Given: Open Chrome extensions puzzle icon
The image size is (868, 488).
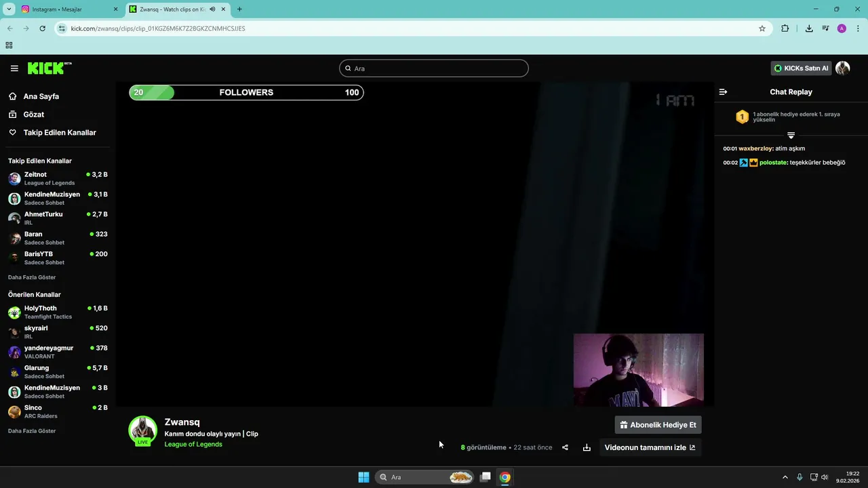Looking at the screenshot, I should coord(785,28).
